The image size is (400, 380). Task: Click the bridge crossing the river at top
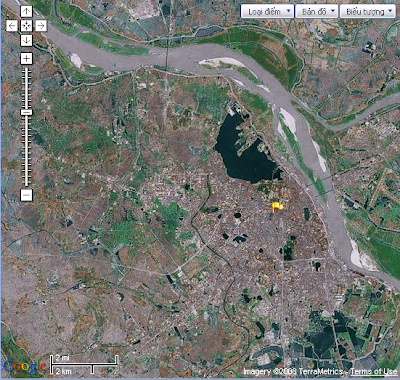click(167, 57)
